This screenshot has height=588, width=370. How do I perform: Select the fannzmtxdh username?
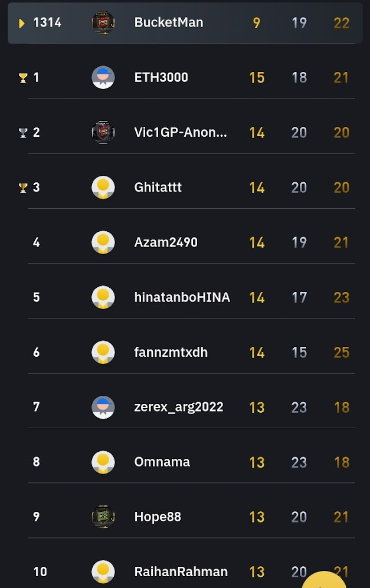pos(171,352)
